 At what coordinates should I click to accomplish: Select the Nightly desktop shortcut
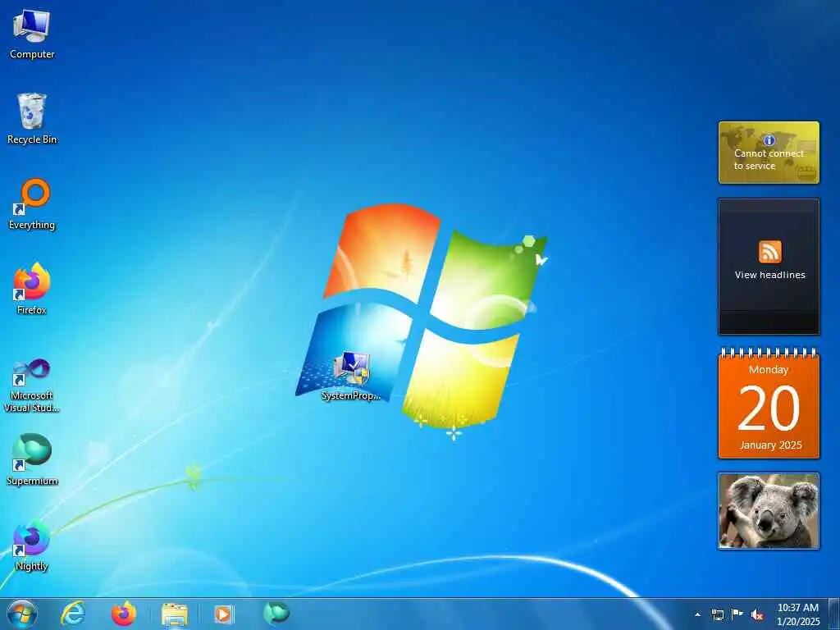click(32, 545)
